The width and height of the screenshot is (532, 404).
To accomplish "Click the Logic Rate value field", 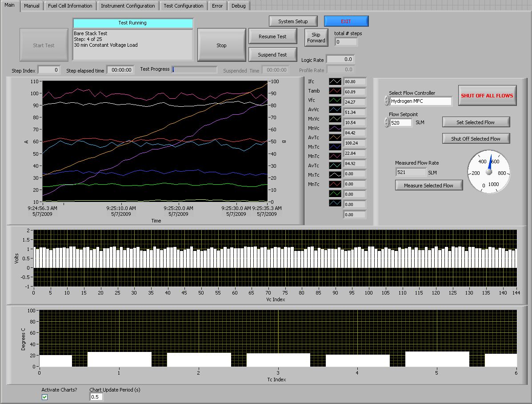I will coord(340,59).
